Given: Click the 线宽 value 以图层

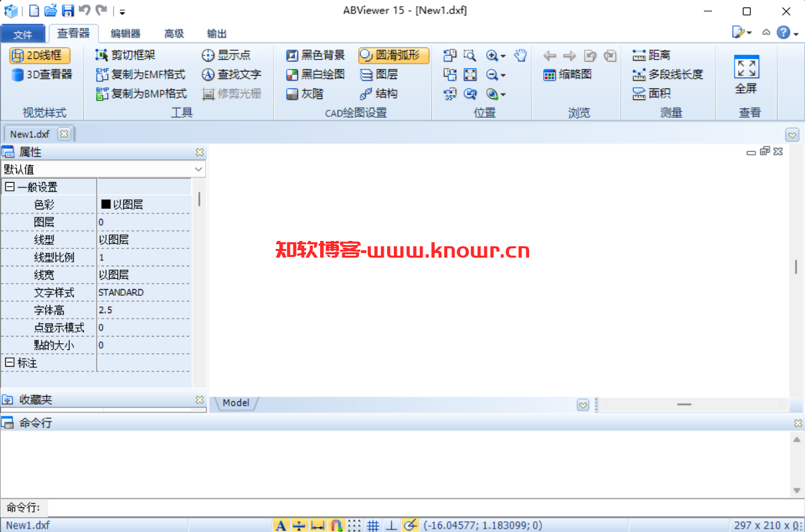Looking at the screenshot, I should (x=114, y=275).
